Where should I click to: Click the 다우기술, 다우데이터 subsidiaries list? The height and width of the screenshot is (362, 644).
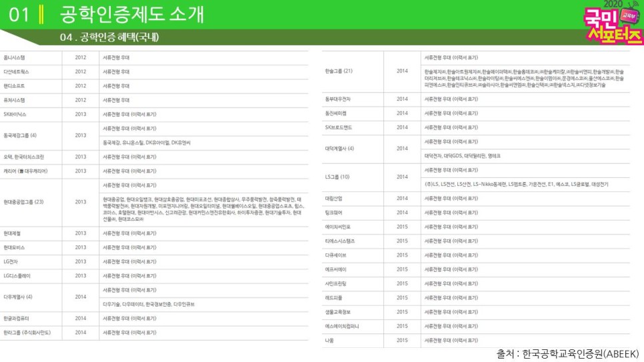[149, 304]
